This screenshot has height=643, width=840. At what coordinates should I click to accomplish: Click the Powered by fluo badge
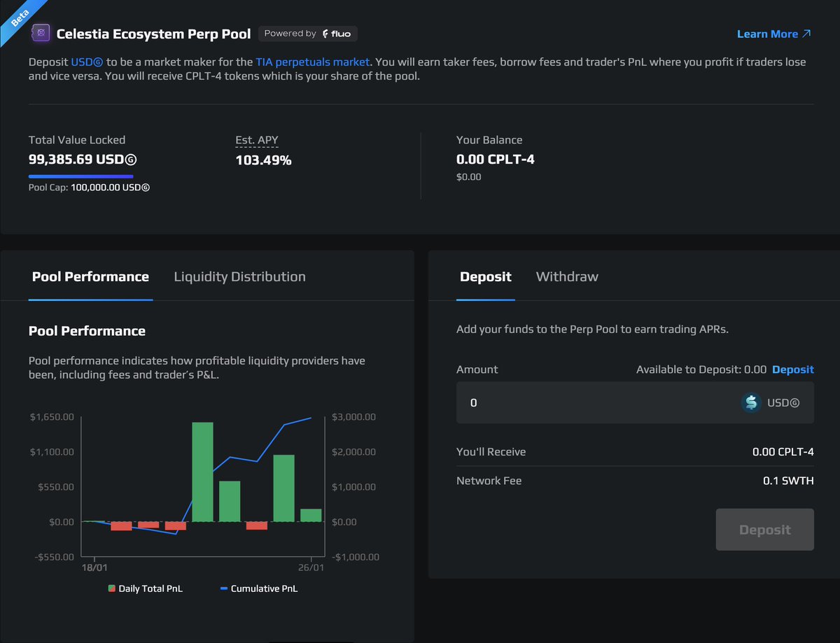[308, 34]
